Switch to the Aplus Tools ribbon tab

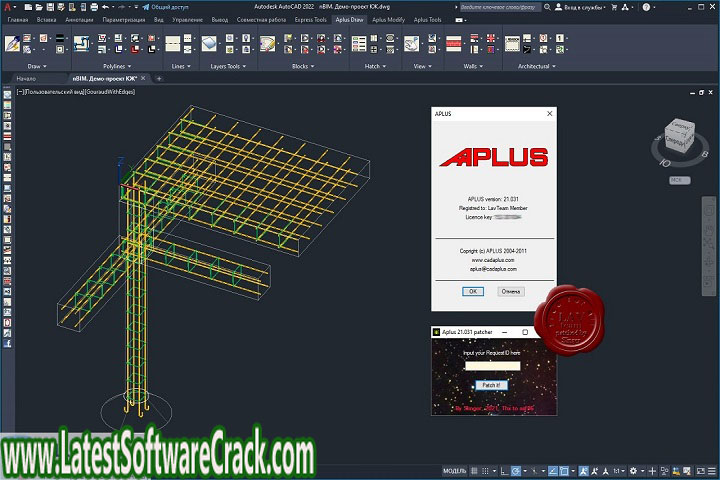tap(428, 20)
